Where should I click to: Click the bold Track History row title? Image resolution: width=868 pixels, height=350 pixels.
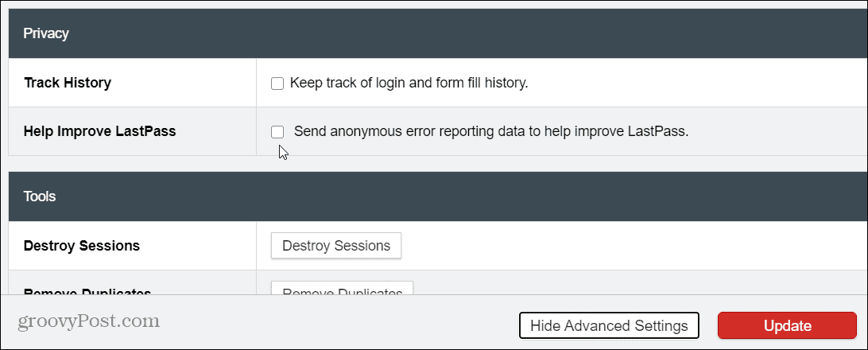[x=68, y=83]
